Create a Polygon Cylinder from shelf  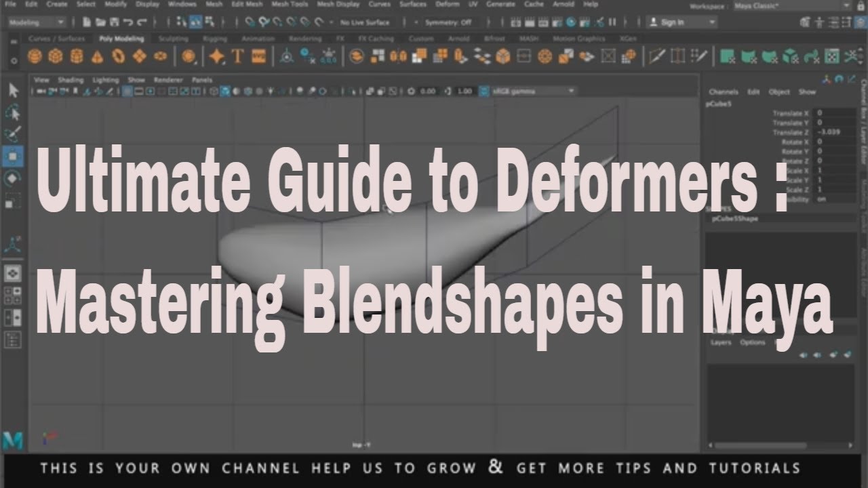pyautogui.click(x=77, y=57)
